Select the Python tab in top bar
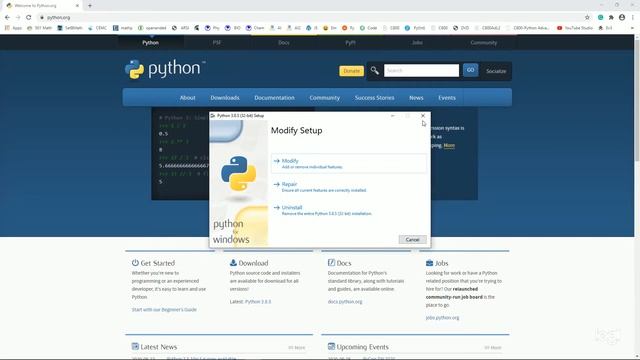 (151, 42)
